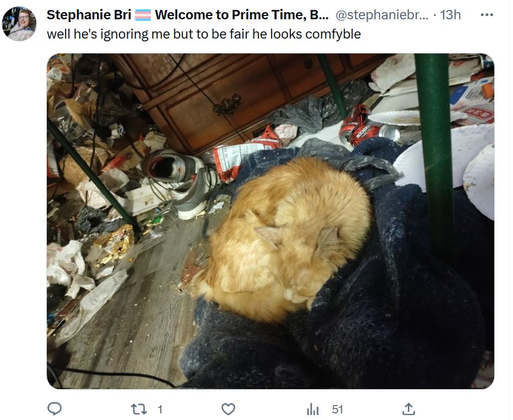This screenshot has height=420, width=513.
Task: Repost this tweet with the retweet icon
Action: 139,409
